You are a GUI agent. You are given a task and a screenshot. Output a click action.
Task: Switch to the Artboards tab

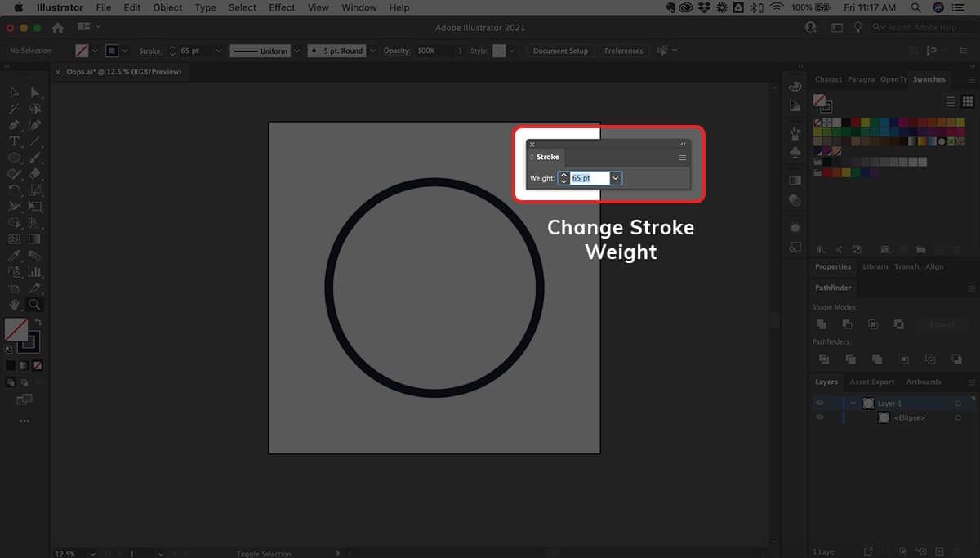click(x=924, y=382)
